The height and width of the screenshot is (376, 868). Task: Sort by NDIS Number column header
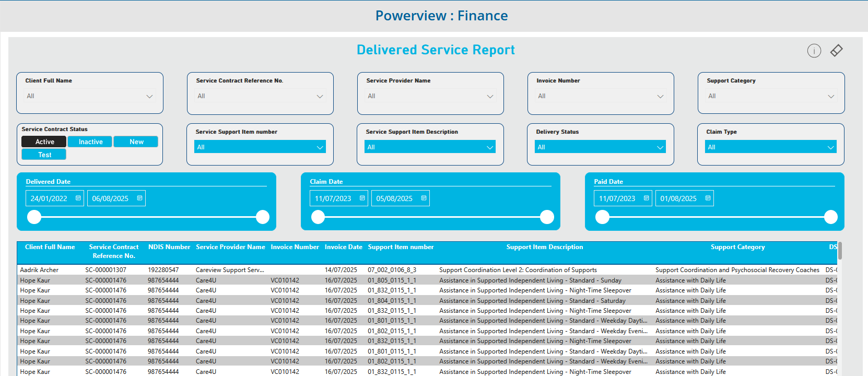[169, 247]
